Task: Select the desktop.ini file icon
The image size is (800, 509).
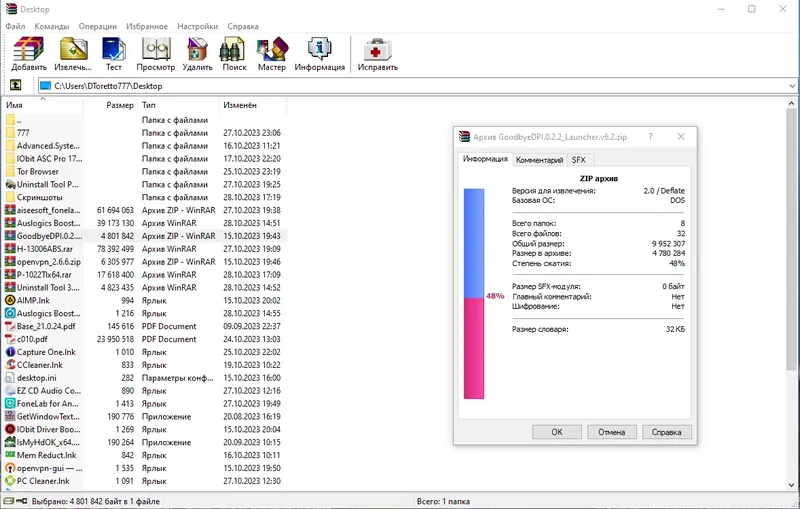Action: point(10,378)
